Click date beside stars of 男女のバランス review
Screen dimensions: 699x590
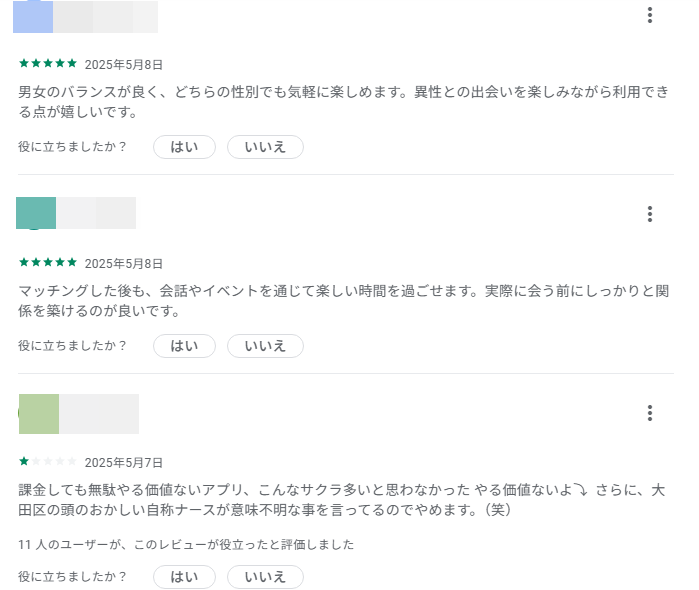click(x=124, y=64)
